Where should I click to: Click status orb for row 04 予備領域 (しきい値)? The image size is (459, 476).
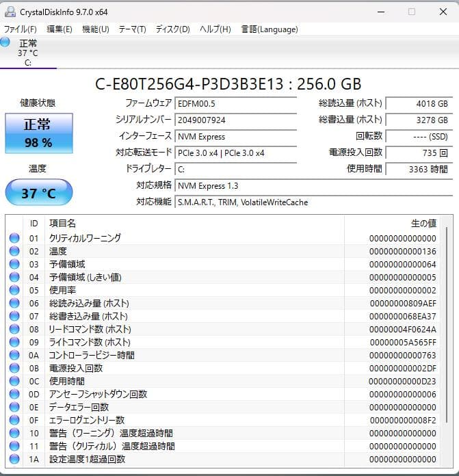coord(14,277)
